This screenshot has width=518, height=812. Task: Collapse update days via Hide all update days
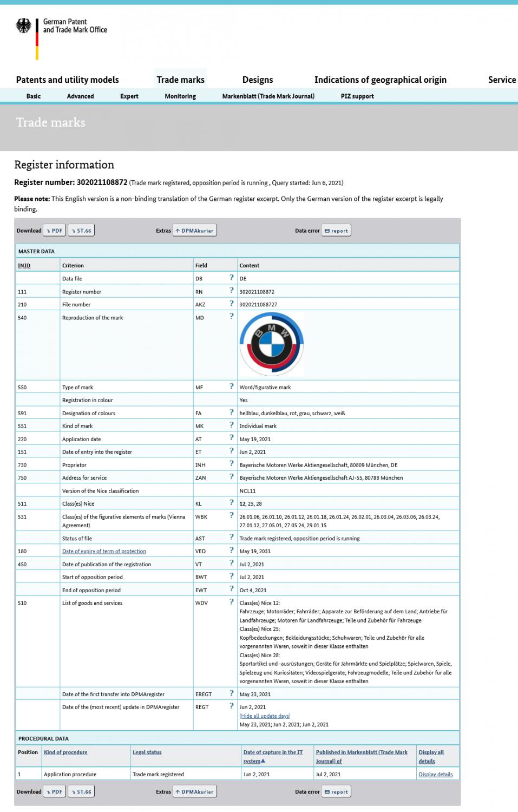[x=265, y=716]
